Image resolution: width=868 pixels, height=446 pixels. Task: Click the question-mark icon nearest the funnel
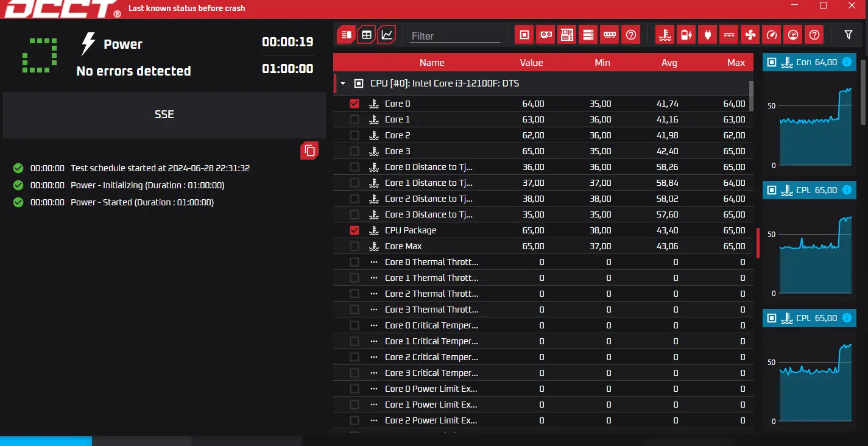pos(814,35)
